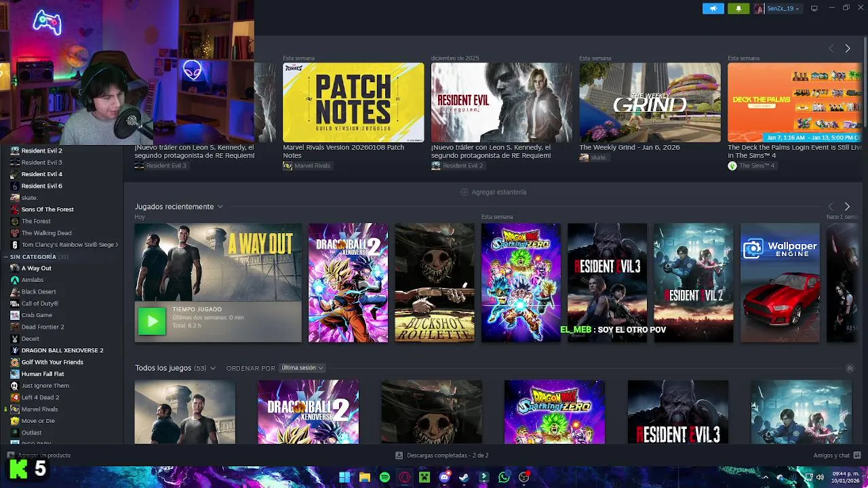The width and height of the screenshot is (868, 488).
Task: Select Human Fall Flat in sidebar
Action: pos(43,374)
